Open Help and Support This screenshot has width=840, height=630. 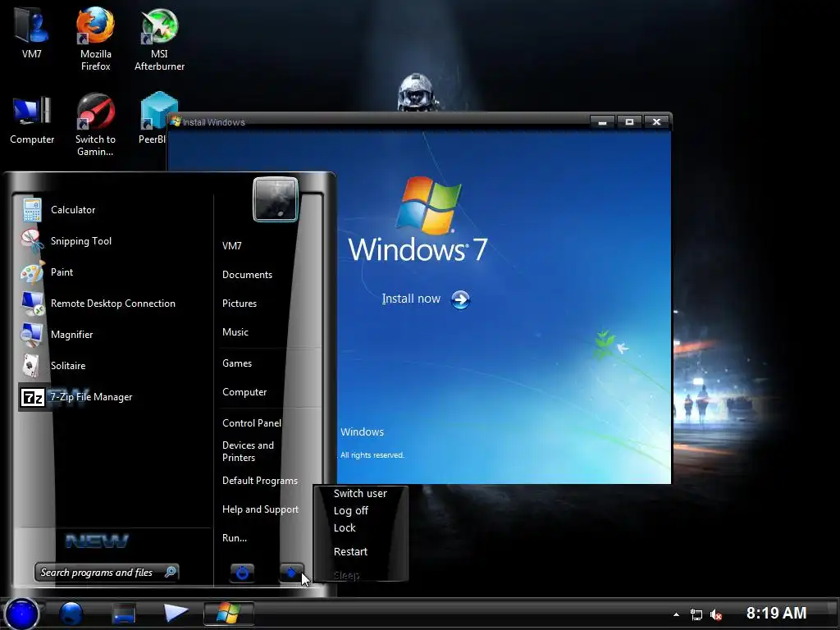pos(260,509)
